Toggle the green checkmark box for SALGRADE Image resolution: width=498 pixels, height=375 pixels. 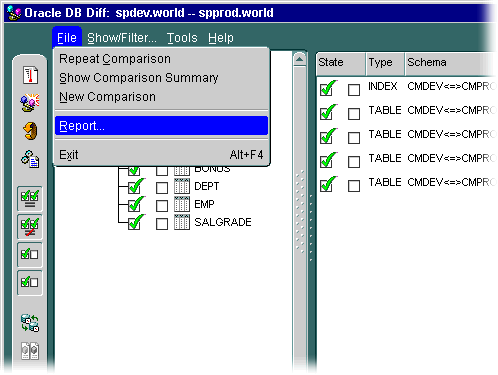click(x=136, y=222)
